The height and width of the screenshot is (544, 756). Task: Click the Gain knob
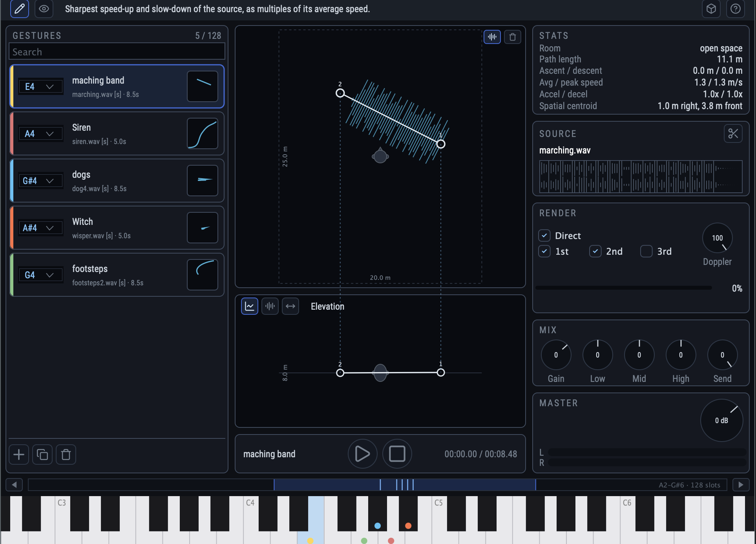(556, 355)
